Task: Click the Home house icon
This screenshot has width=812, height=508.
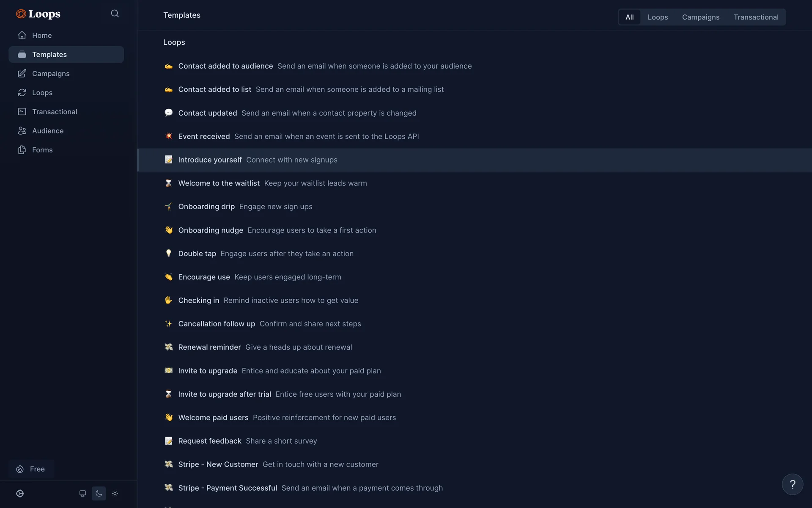Action: point(22,36)
